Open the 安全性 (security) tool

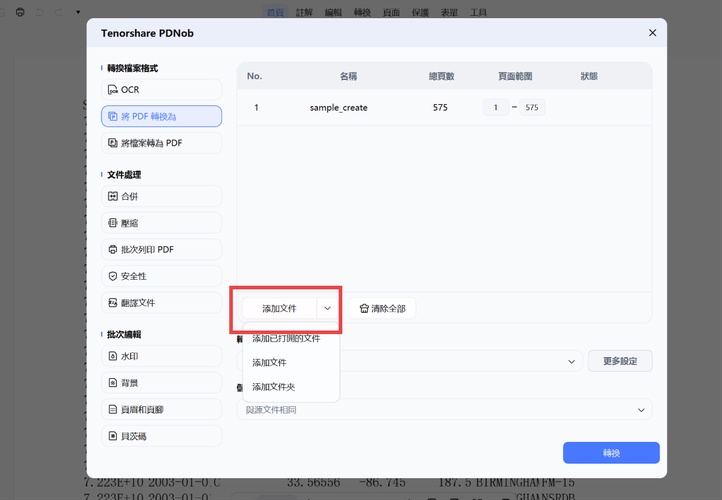click(161, 276)
